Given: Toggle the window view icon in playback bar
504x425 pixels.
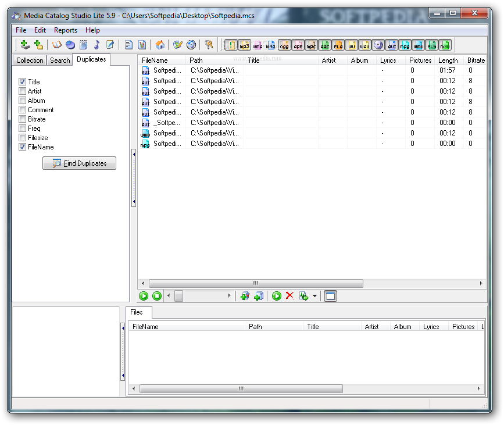Looking at the screenshot, I should pos(330,296).
